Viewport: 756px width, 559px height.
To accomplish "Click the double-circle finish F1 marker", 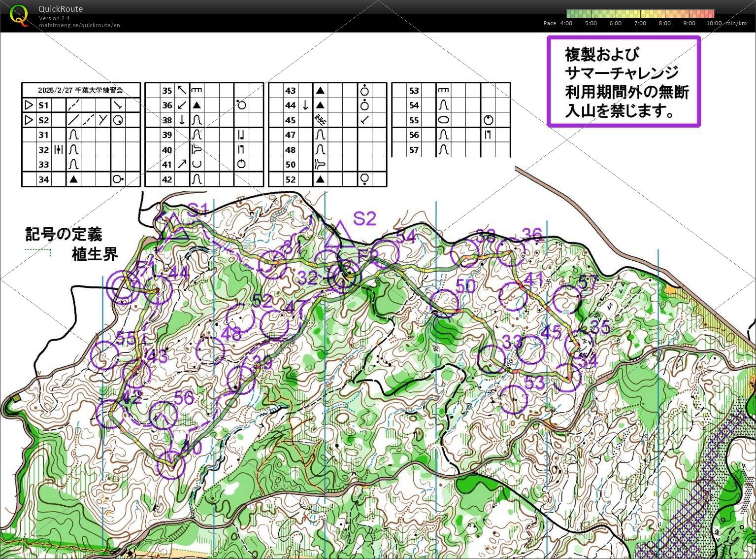I will [124, 288].
